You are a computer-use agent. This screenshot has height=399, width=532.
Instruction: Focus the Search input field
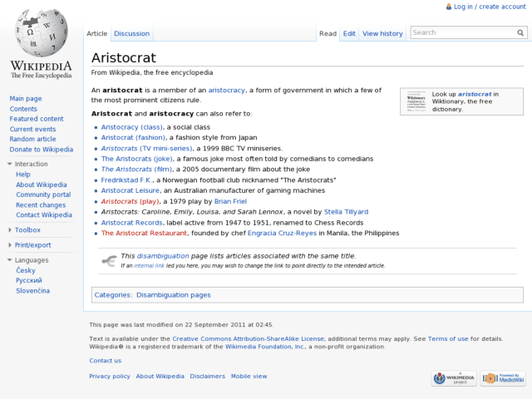pyautogui.click(x=464, y=32)
